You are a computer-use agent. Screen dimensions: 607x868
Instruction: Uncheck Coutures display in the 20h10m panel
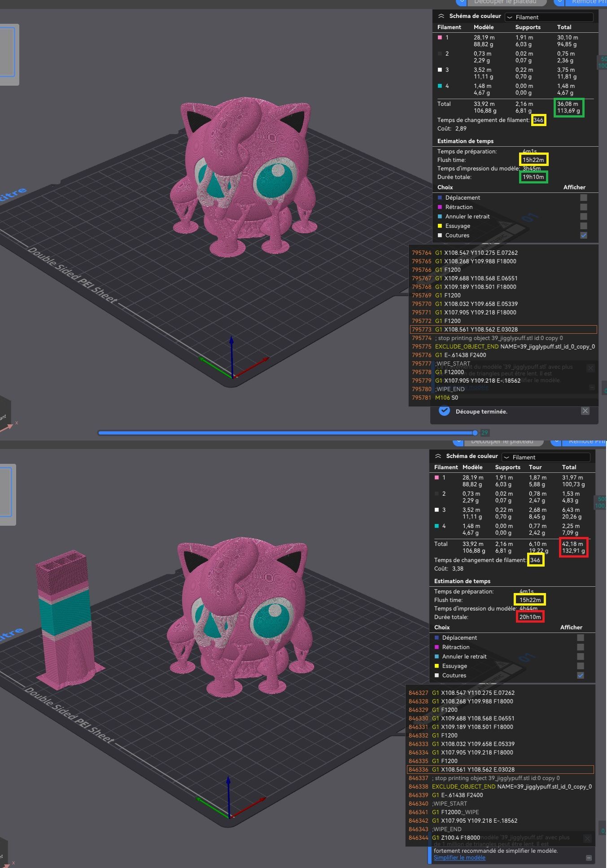(x=580, y=675)
